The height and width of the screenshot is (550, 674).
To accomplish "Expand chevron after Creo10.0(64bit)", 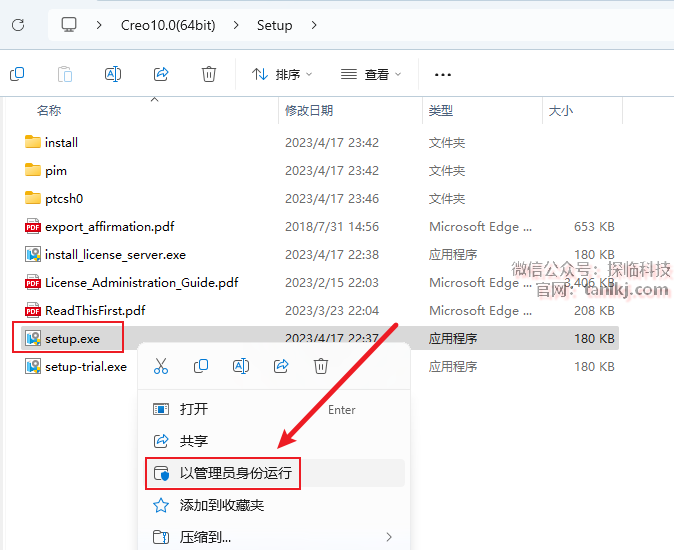I will (x=236, y=25).
